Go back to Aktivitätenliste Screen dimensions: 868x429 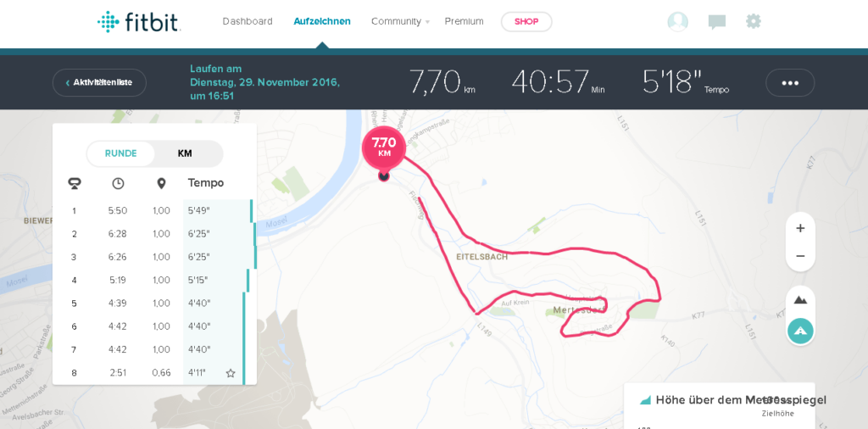click(100, 83)
